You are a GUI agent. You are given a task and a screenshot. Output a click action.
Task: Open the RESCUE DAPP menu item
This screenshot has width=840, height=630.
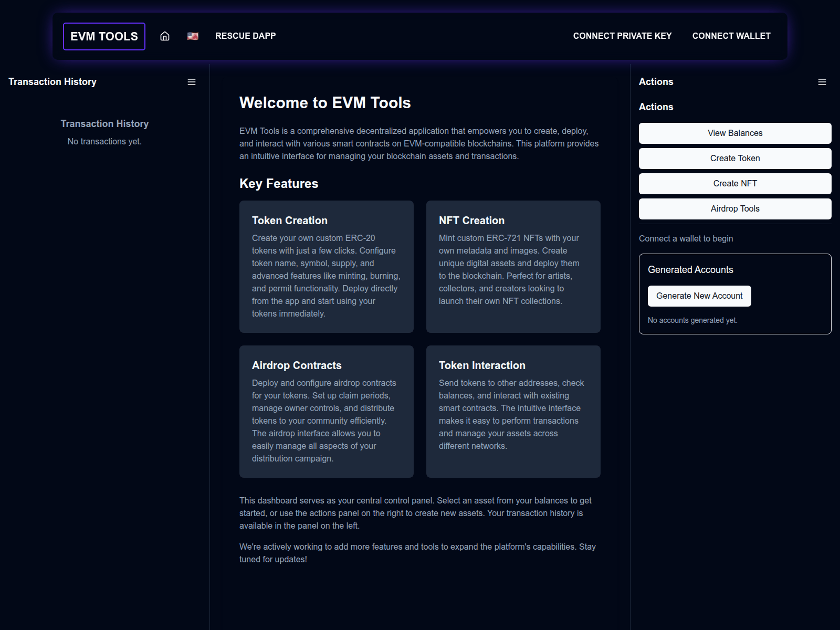point(245,36)
